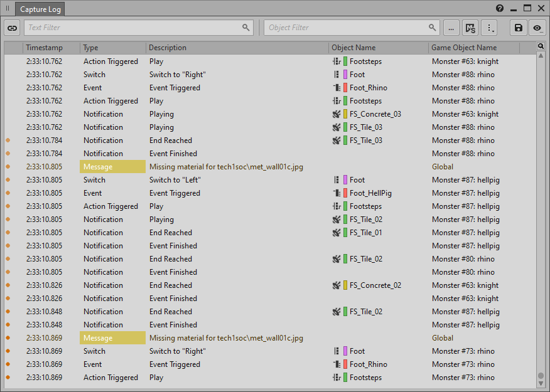Click the Footsteps container icon for knight
The width and height of the screenshot is (550, 392).
(x=337, y=61)
